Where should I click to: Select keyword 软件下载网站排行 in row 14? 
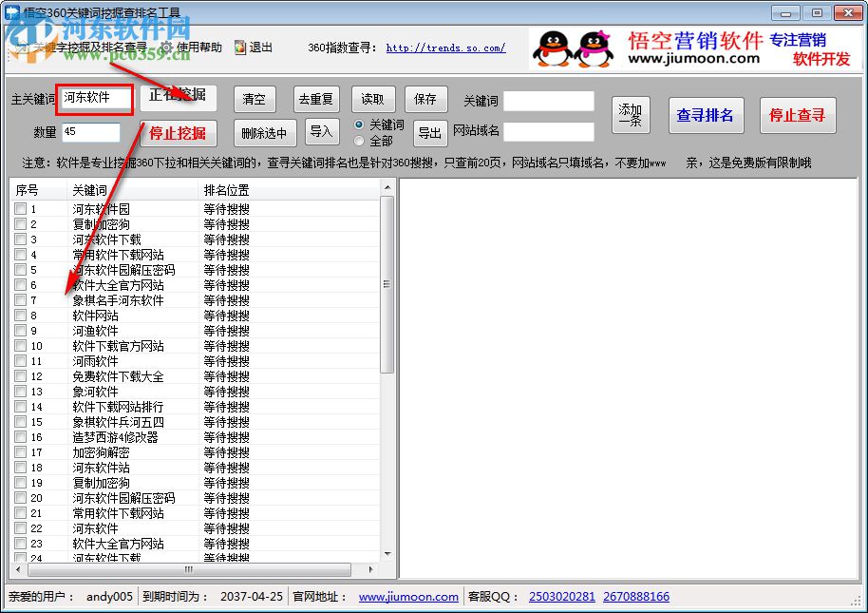pyautogui.click(x=118, y=407)
